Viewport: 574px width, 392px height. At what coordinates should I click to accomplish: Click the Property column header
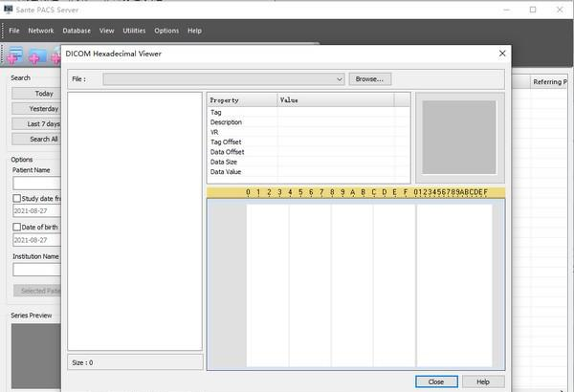[242, 100]
